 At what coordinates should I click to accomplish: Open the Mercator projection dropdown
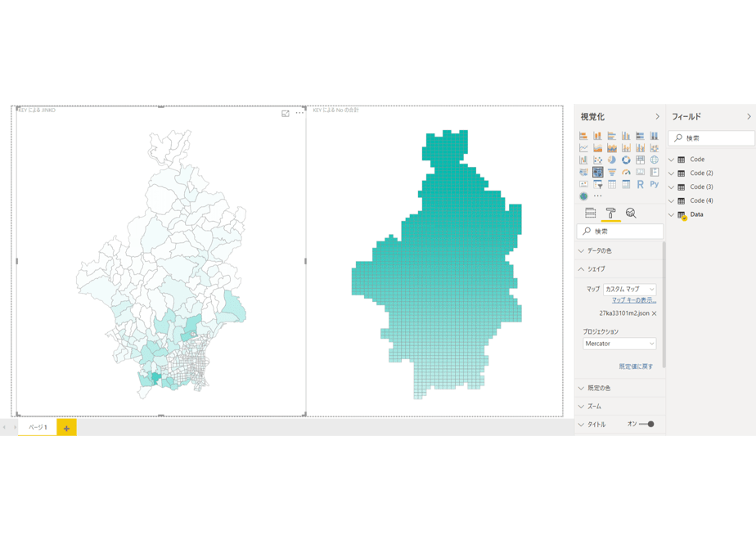[x=619, y=344]
